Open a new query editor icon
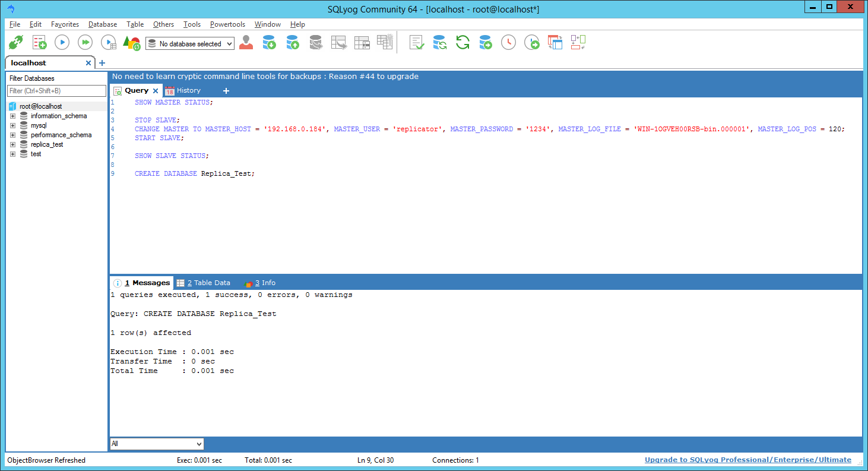Screen dimensions: 868x471 (39, 43)
